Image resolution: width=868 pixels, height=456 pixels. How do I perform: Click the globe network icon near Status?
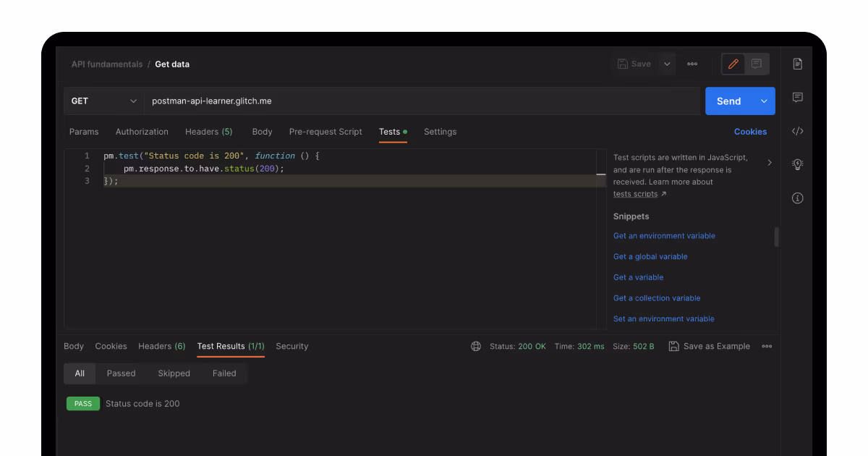pos(476,346)
